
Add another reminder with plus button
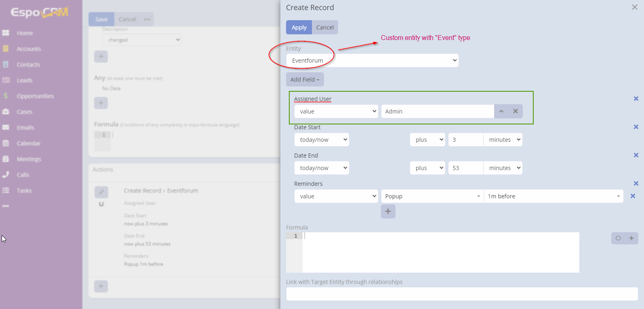[388, 211]
